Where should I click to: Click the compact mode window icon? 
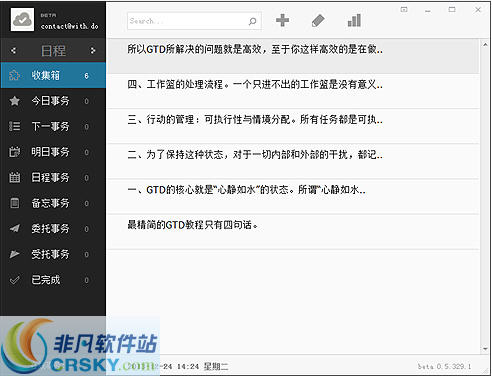[404, 10]
